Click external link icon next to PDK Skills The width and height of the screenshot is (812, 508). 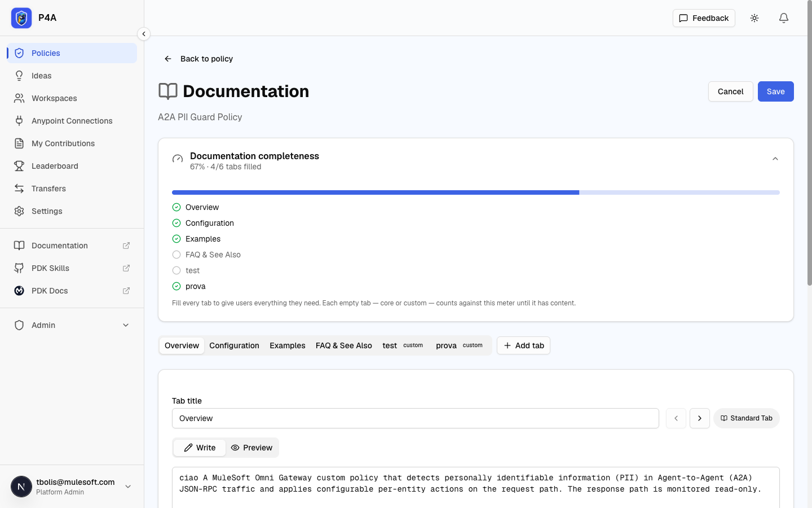126,268
